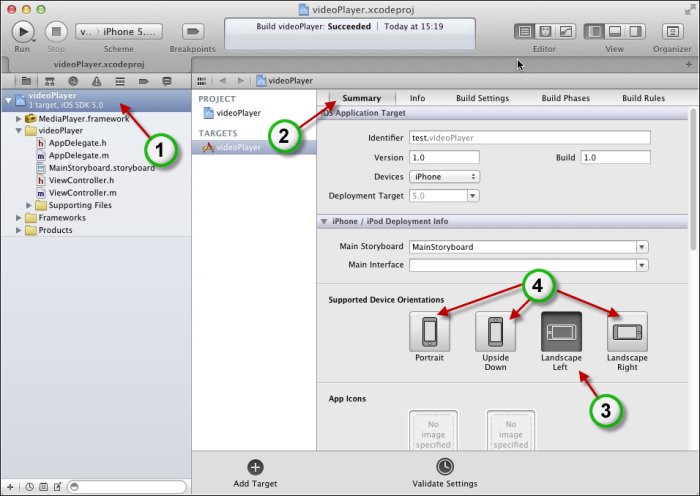Disable Landscape Left orientation
The image size is (700, 496).
click(561, 332)
